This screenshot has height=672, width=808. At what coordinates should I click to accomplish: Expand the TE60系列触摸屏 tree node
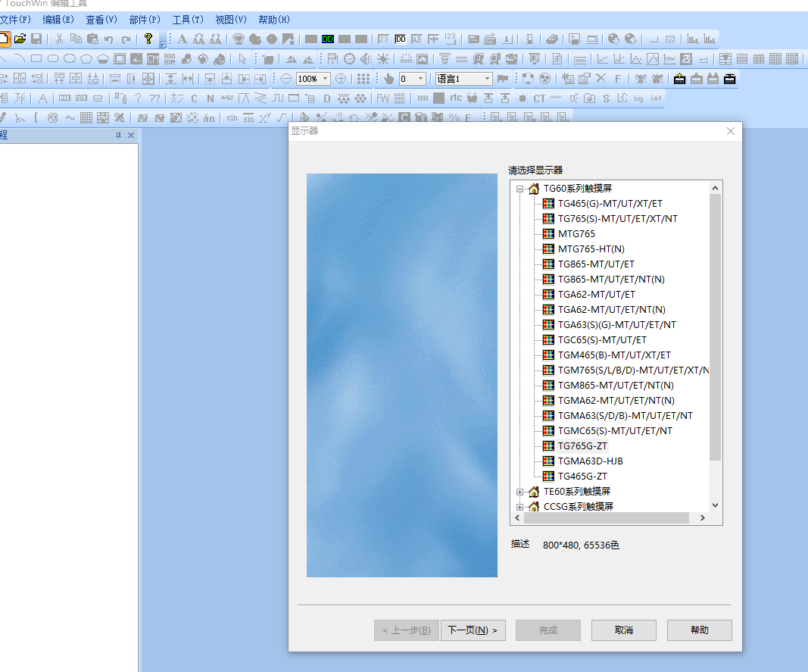[520, 492]
